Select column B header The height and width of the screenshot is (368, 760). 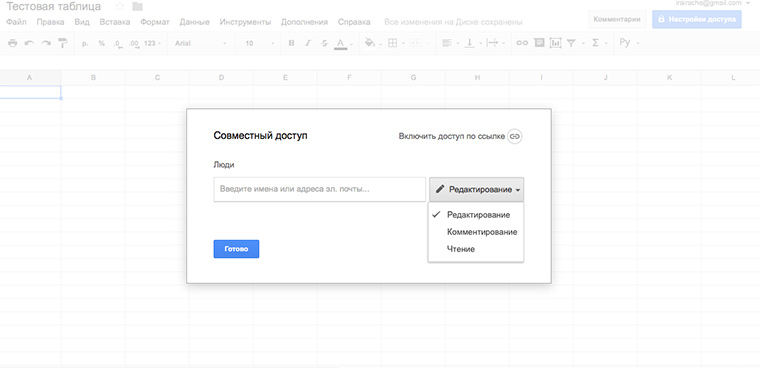tap(93, 78)
